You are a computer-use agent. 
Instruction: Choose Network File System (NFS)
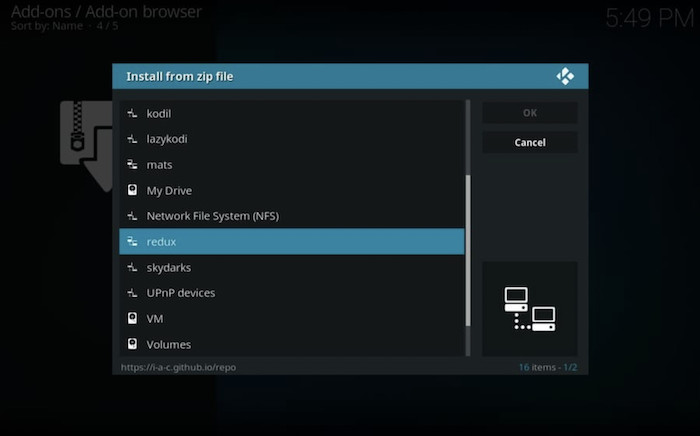pyautogui.click(x=292, y=216)
